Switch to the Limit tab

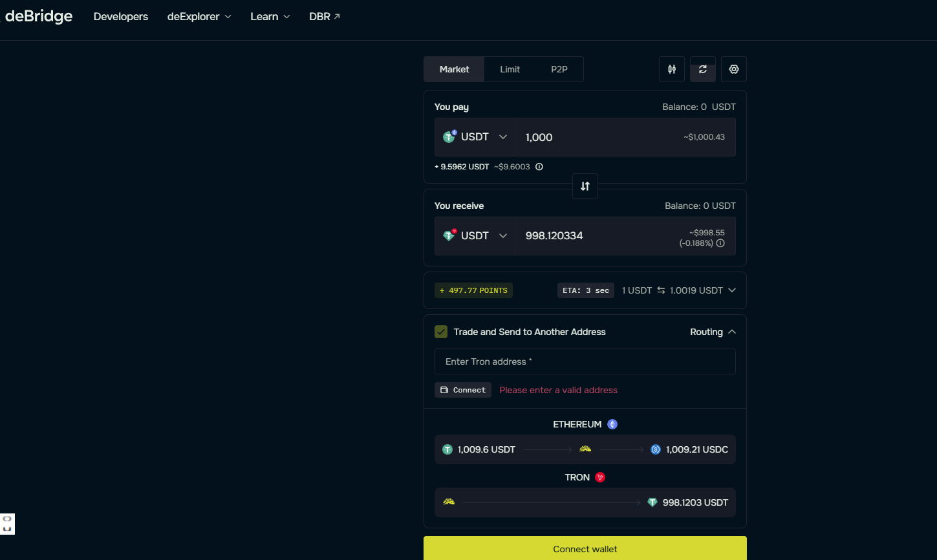click(510, 69)
